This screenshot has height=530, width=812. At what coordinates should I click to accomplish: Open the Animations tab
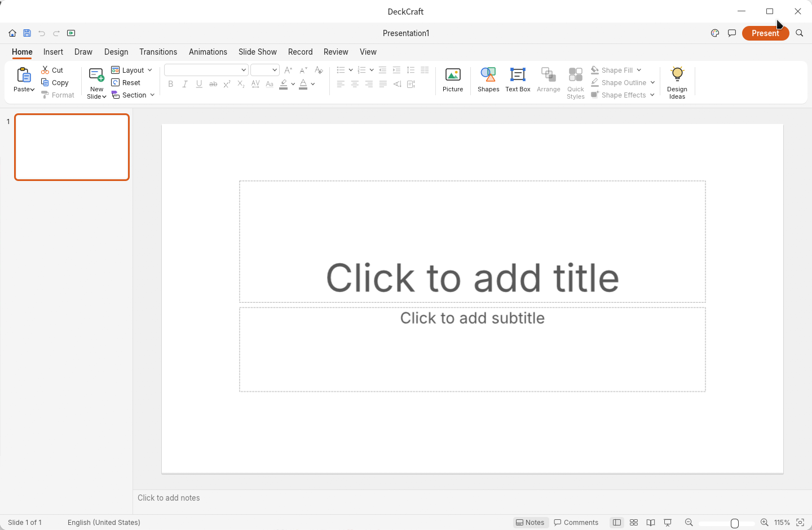coord(208,52)
